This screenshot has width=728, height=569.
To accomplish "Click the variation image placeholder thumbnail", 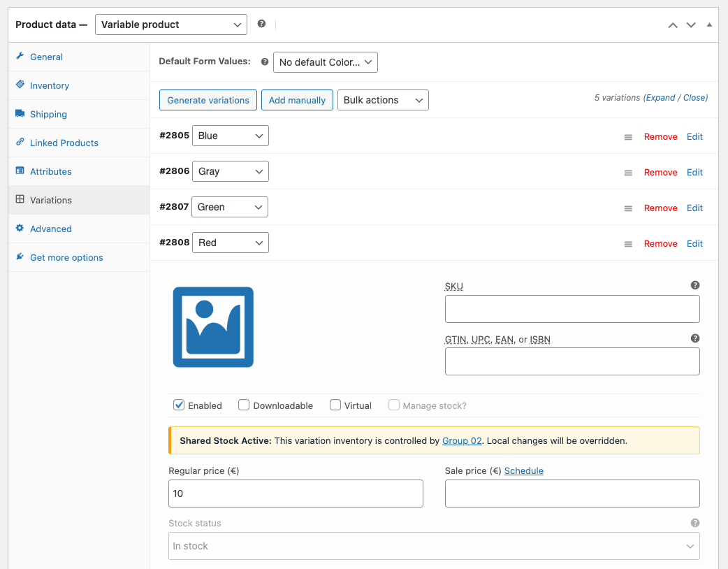I will pos(213,327).
